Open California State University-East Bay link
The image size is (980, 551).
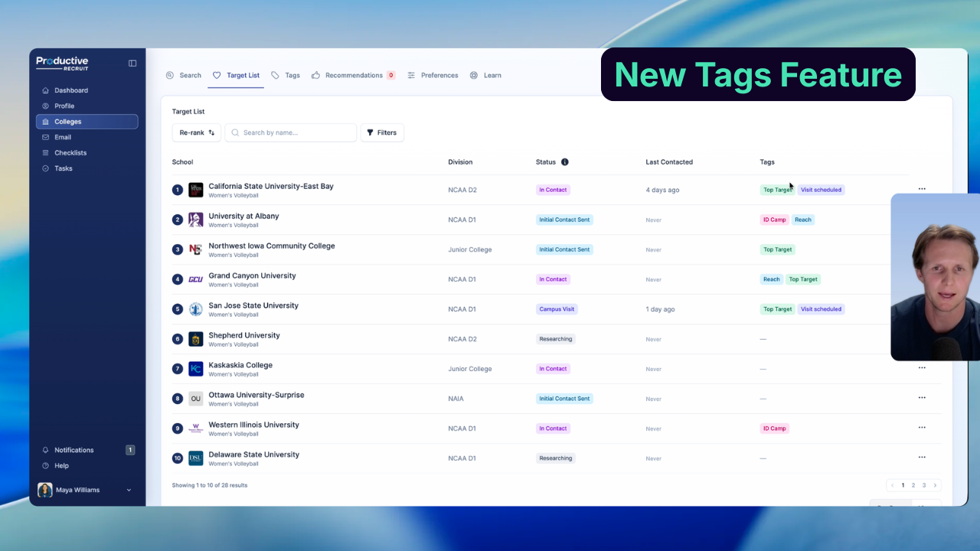[271, 186]
